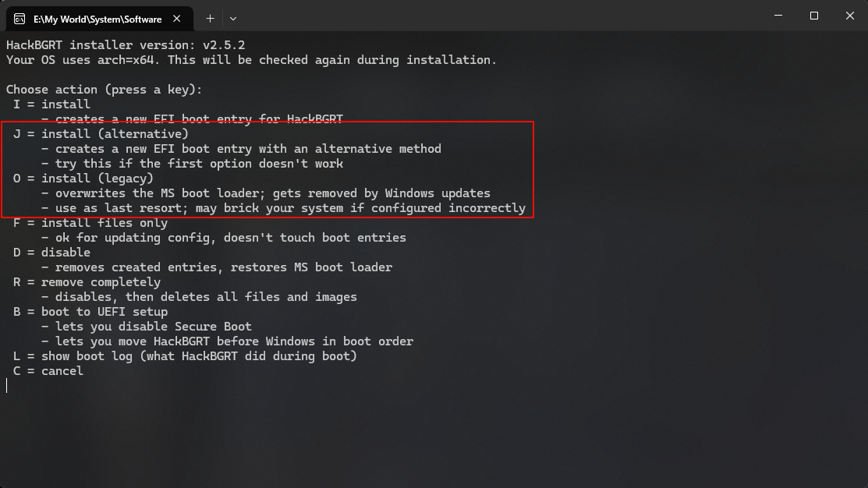The image size is (868, 488).
Task: Close the terminal window
Action: (x=850, y=16)
